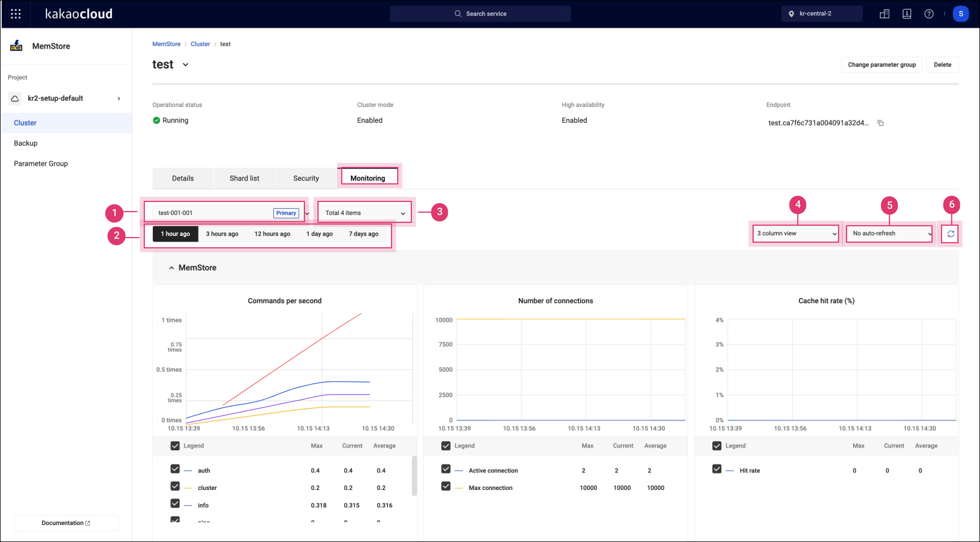The image size is (980, 542).
Task: Open the kr-central-2 region selector
Action: pos(822,14)
